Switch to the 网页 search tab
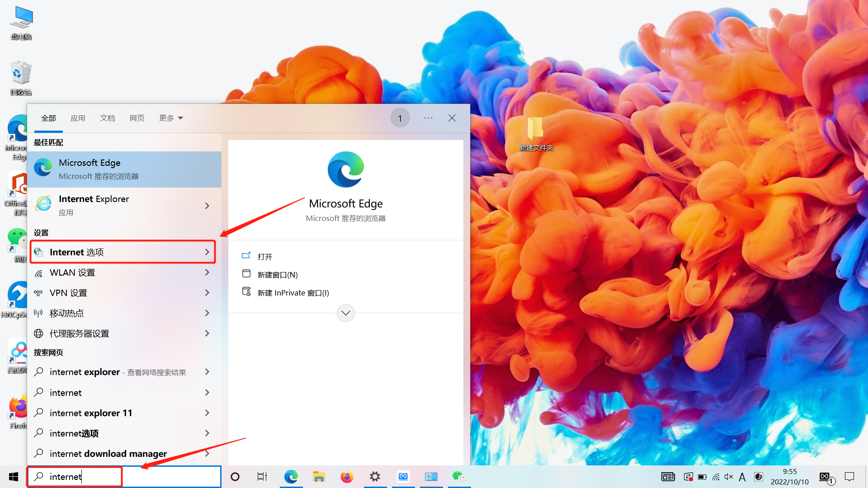 [x=137, y=118]
